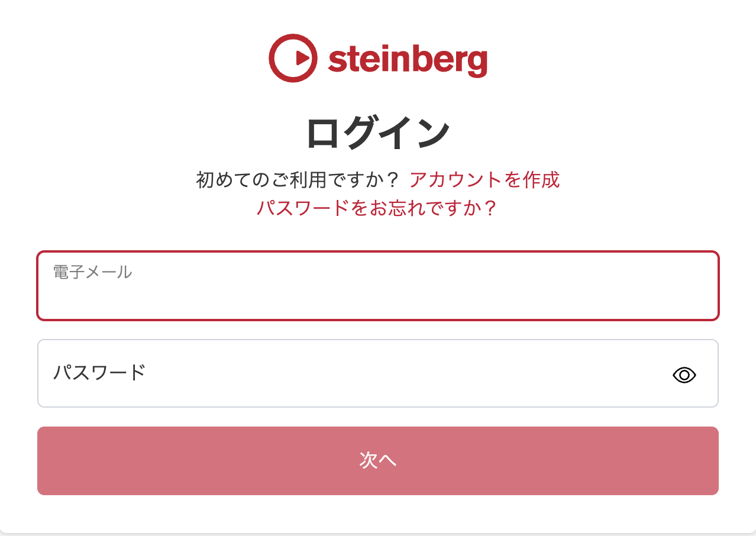Click the パスワード placeholder label

pyautogui.click(x=99, y=373)
